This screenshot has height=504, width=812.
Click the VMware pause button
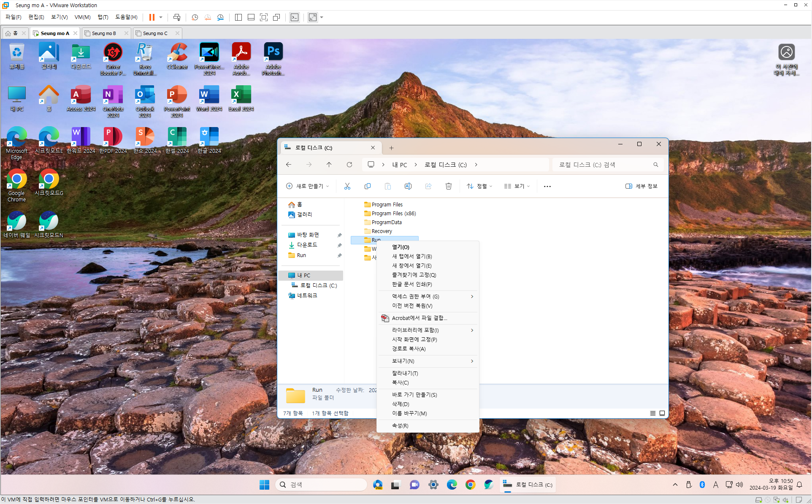point(152,17)
